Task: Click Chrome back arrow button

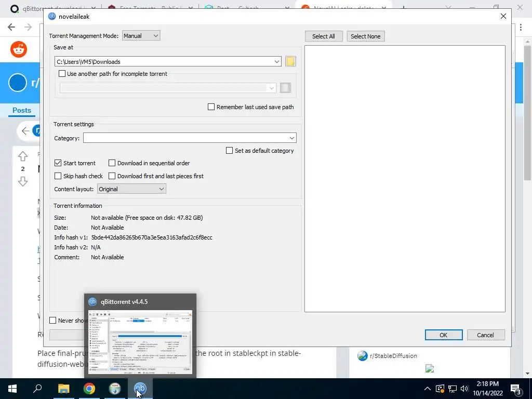Action: pyautogui.click(x=11, y=27)
